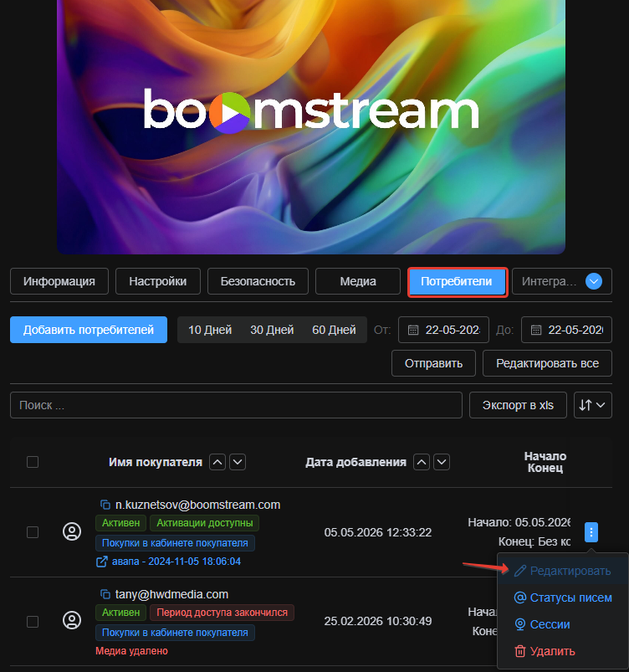Screen dimensions: 629x672
Task: Copy n.kuznetsov@boomstream.com email icon
Action: tap(105, 505)
